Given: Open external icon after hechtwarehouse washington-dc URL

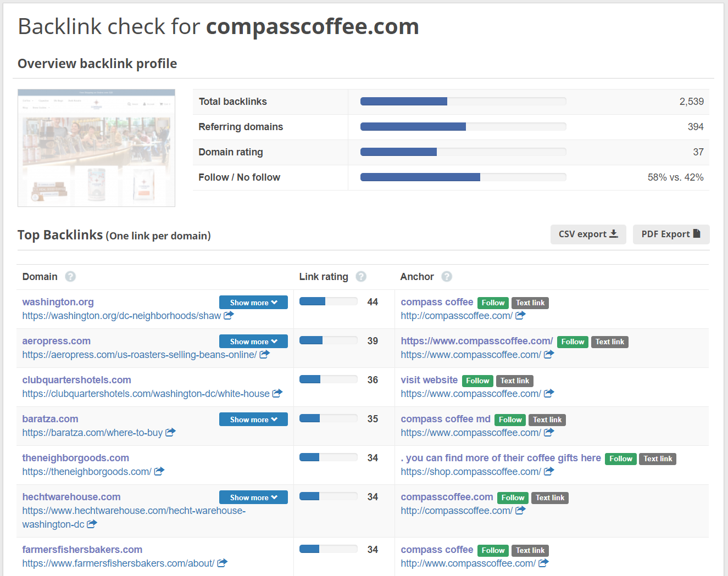Looking at the screenshot, I should point(92,524).
